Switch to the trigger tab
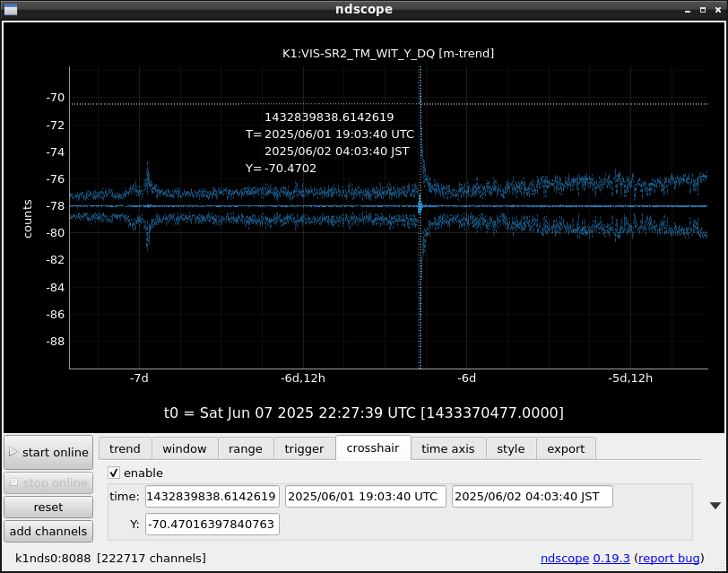 pos(304,448)
